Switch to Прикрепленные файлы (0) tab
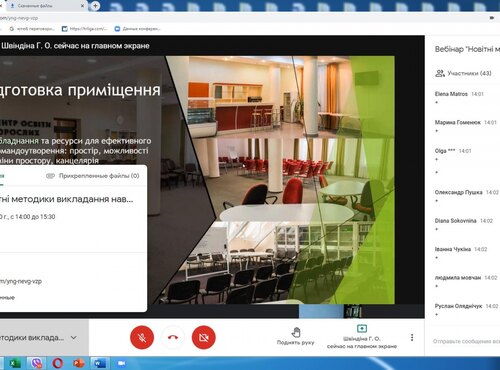This screenshot has width=500, height=370. (93, 176)
